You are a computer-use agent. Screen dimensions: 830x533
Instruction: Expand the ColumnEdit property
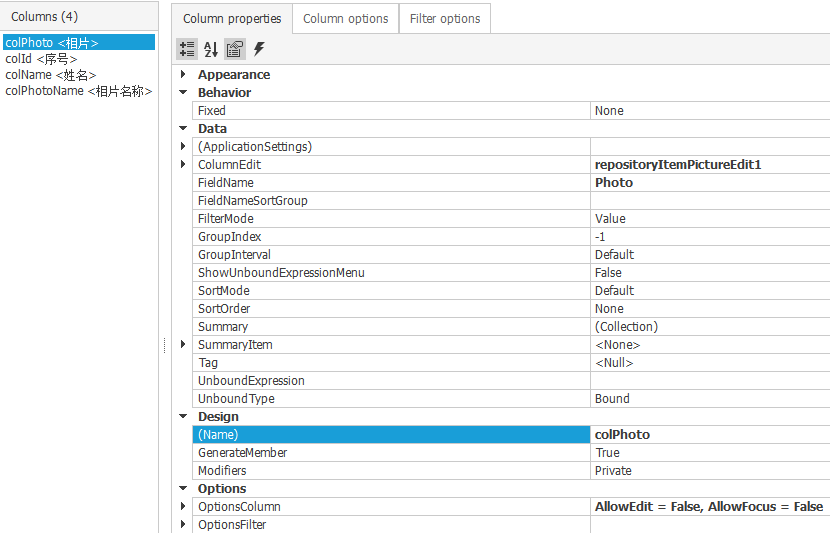(x=183, y=165)
